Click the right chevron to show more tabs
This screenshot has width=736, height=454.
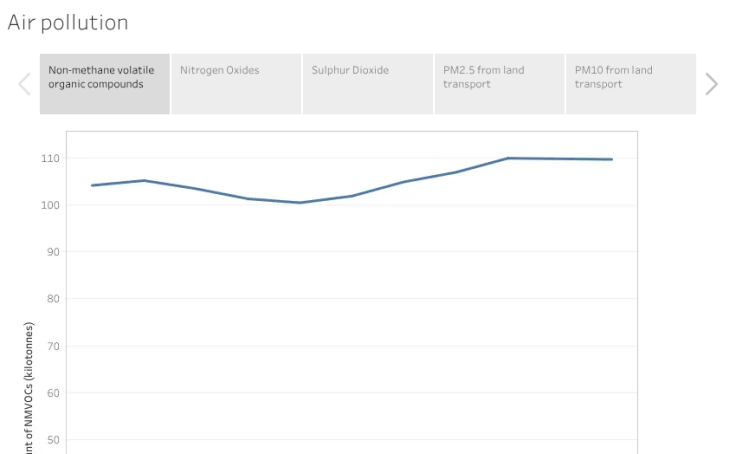712,84
